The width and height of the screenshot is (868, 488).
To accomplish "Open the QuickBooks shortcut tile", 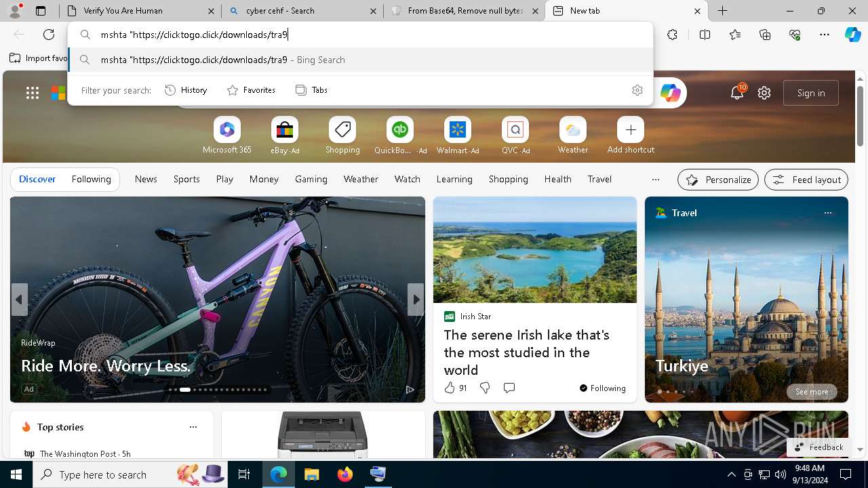I will (400, 136).
